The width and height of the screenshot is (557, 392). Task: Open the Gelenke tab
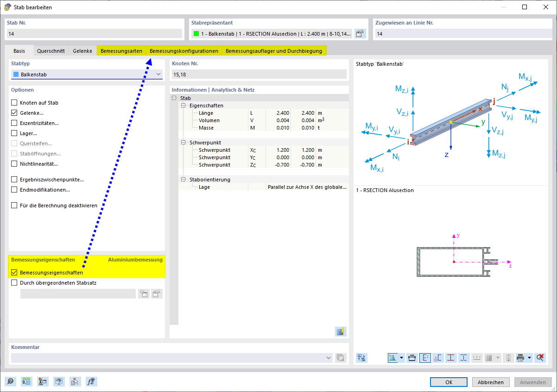[82, 51]
